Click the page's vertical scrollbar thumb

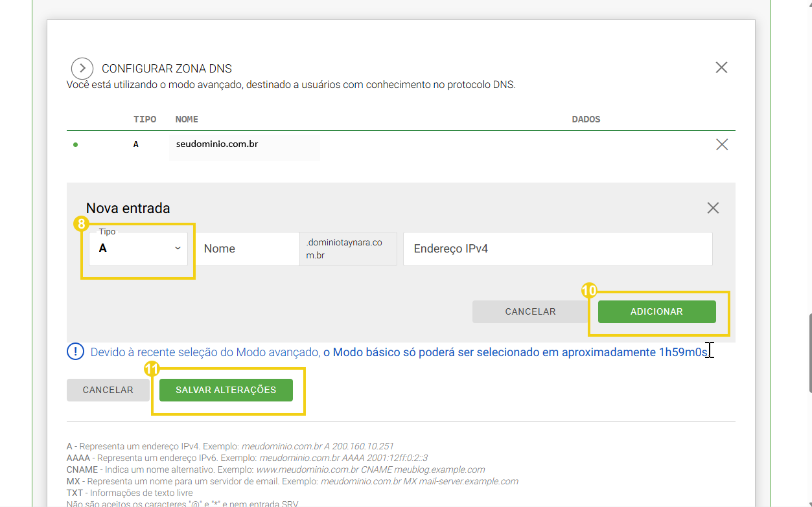pos(809,353)
